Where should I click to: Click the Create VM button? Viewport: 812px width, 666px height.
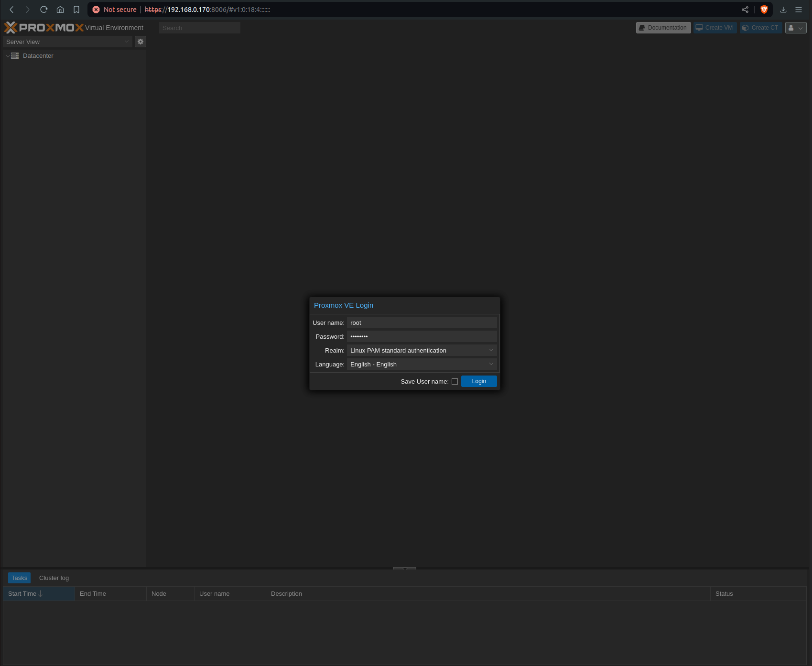coord(715,28)
